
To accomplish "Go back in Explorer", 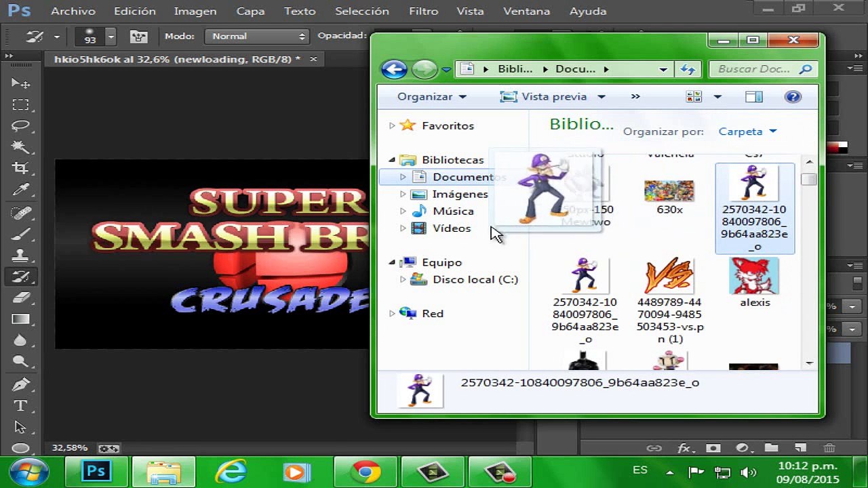I will (x=394, y=69).
